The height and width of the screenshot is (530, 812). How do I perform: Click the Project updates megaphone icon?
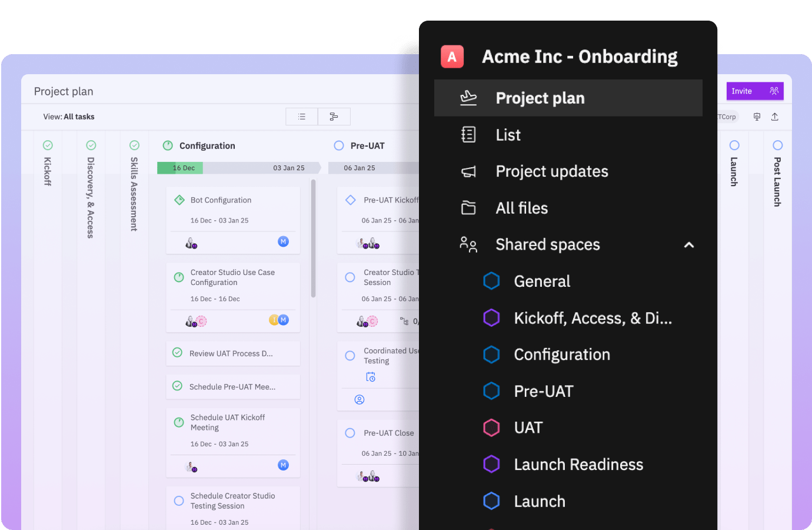(x=468, y=171)
